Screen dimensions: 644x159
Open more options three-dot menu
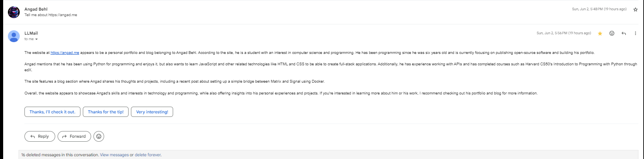635,33
